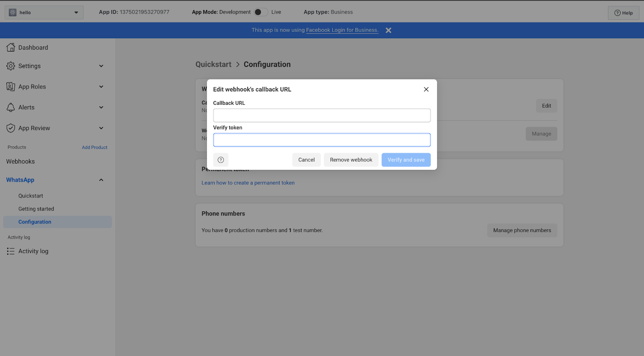This screenshot has height=356, width=644.
Task: Open Getting started under WhatsApp
Action: pyautogui.click(x=36, y=209)
